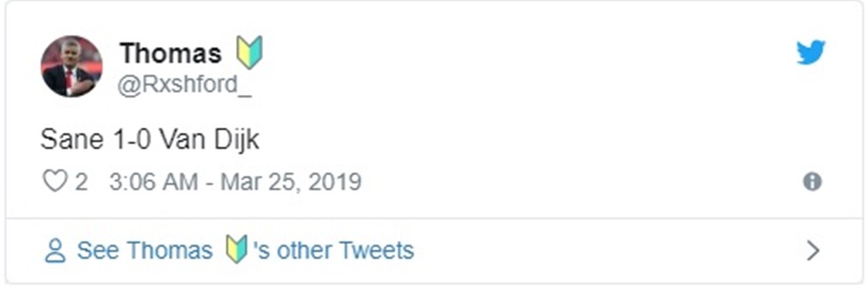
Task: Click the green-yellow badge in the footer link
Action: pyautogui.click(x=236, y=251)
